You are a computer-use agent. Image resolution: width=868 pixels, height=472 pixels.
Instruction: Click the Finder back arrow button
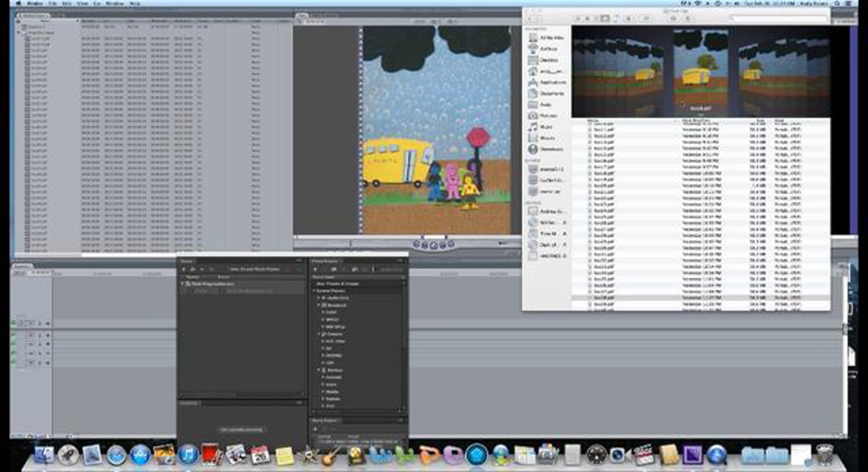pyautogui.click(x=530, y=19)
